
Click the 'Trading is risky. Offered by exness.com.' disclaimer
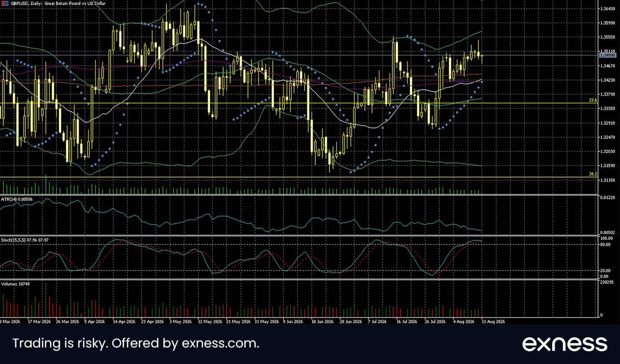pyautogui.click(x=136, y=343)
